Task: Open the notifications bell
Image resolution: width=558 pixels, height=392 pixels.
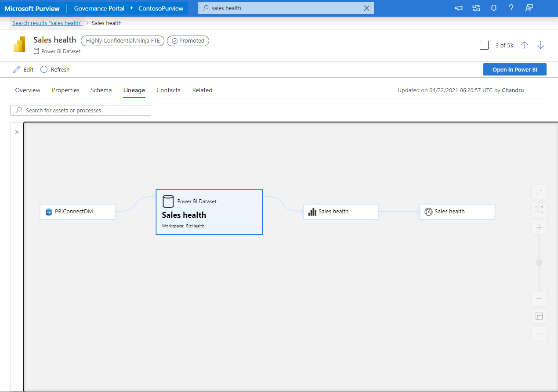Action: [x=494, y=8]
